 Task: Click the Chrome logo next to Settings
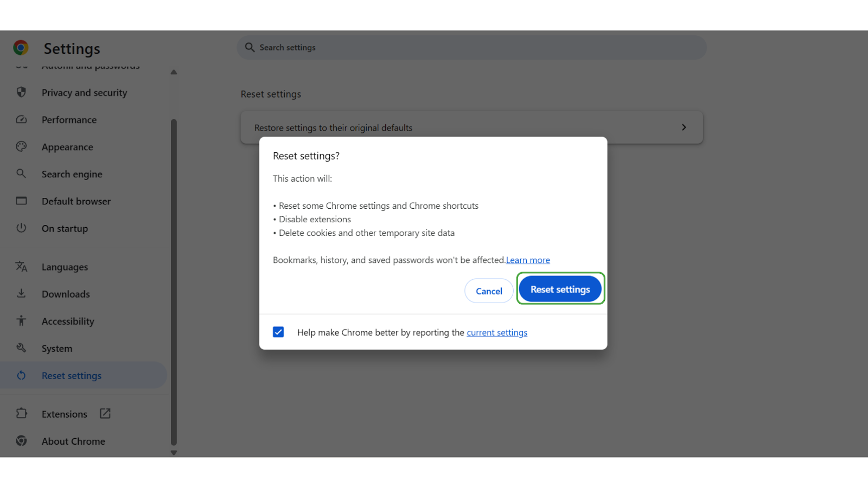click(x=21, y=48)
